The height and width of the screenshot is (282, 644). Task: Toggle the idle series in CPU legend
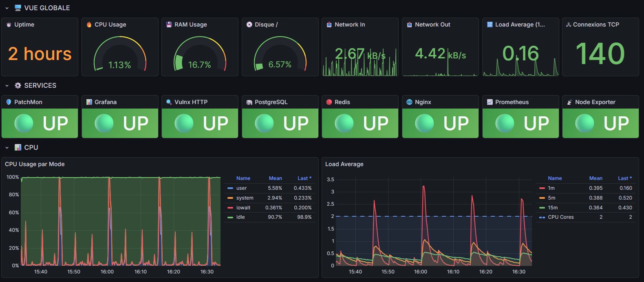(240, 217)
